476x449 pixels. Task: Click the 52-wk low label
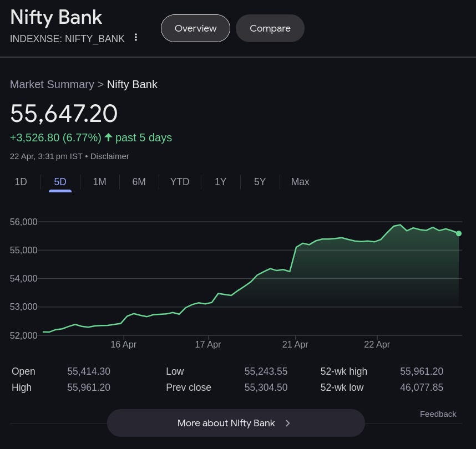click(x=342, y=387)
